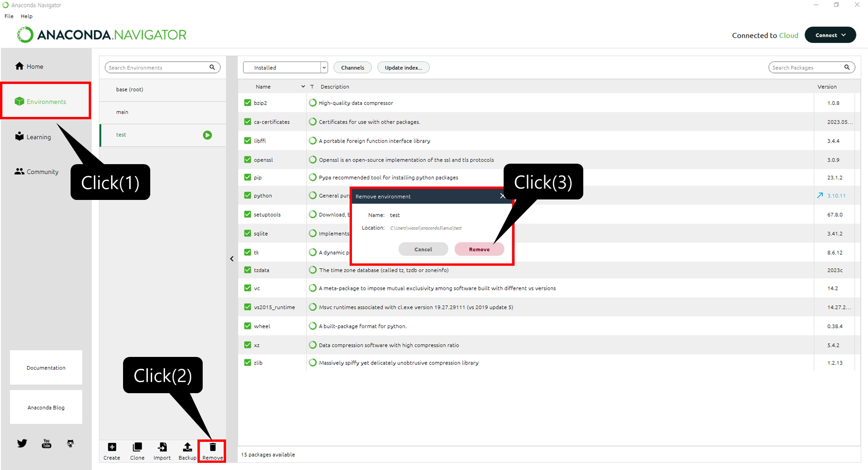Click the python upgrade arrow icon
Image resolution: width=868 pixels, height=470 pixels.
820,195
